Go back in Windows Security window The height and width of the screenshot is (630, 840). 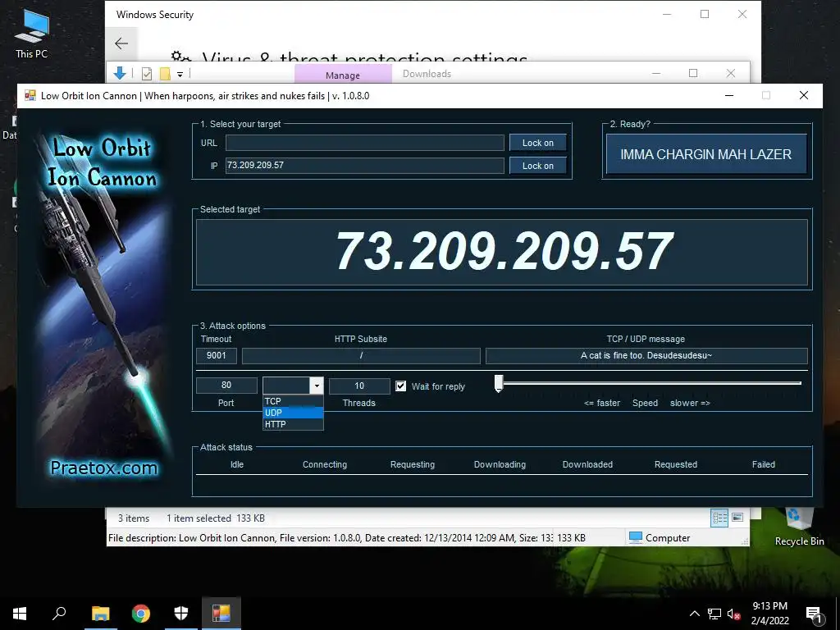pos(121,43)
